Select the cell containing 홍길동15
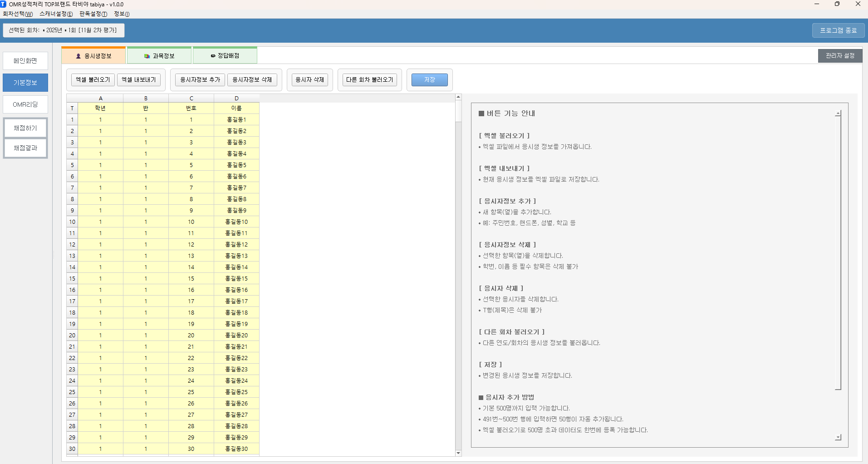Viewport: 868px width, 464px height. [x=236, y=279]
